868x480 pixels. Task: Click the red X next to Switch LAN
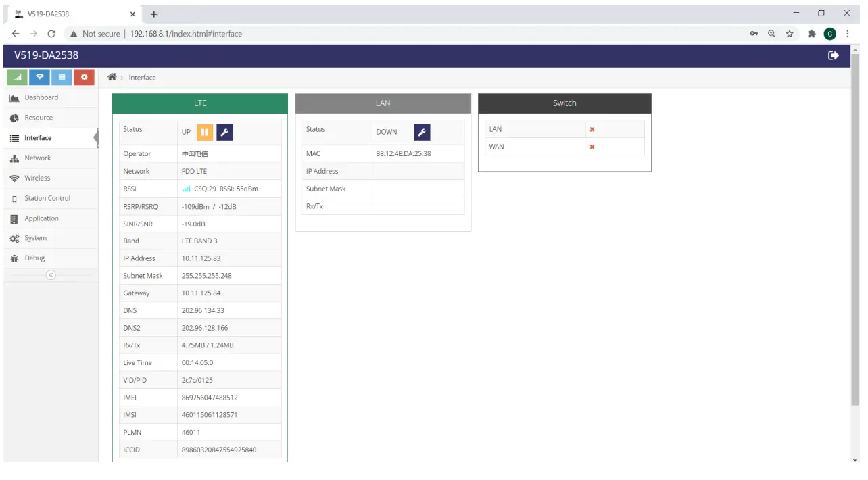592,129
